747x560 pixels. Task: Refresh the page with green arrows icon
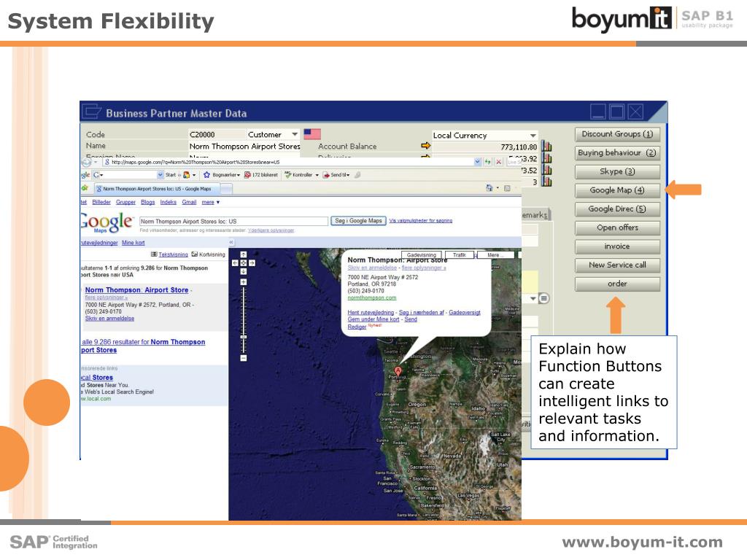coord(487,162)
